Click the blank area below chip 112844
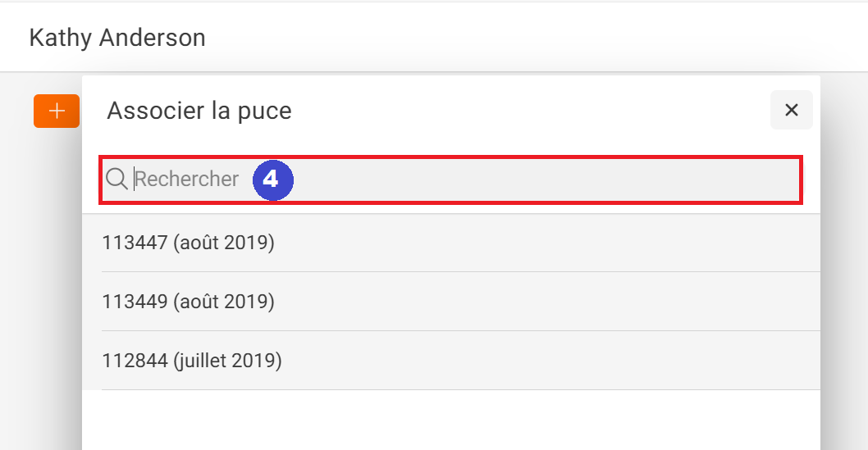Screen dimensions: 868x450 (451, 420)
